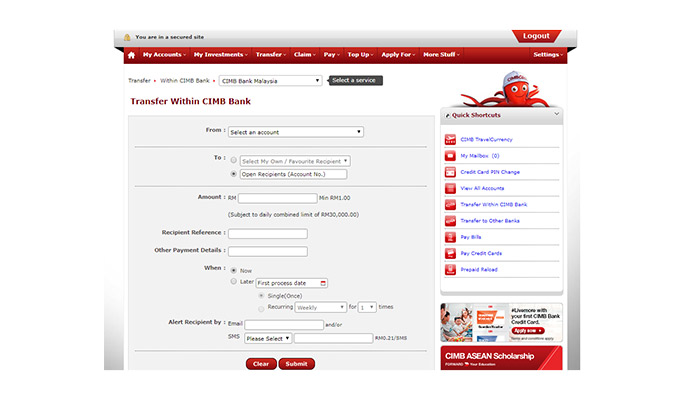Click the Pay Credit Cards shortcut icon
Viewport: 700px width, 400px height.
[x=450, y=254]
